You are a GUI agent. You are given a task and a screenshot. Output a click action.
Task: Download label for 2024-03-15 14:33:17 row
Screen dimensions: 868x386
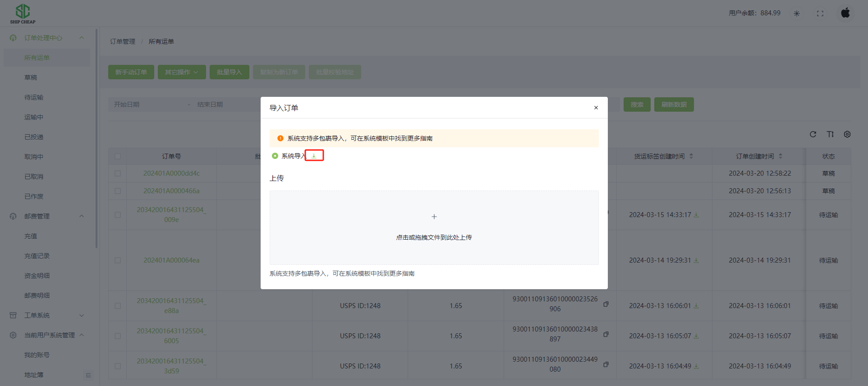(x=696, y=215)
